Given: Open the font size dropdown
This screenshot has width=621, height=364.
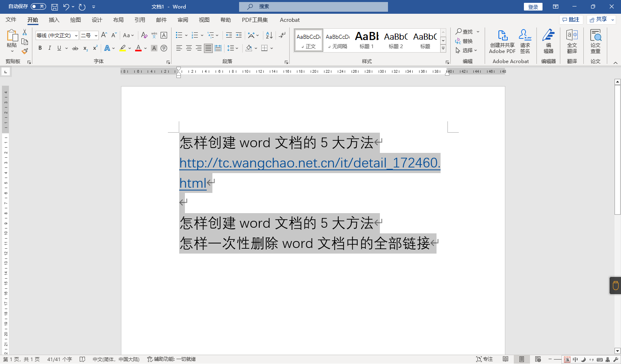Looking at the screenshot, I should [96, 36].
